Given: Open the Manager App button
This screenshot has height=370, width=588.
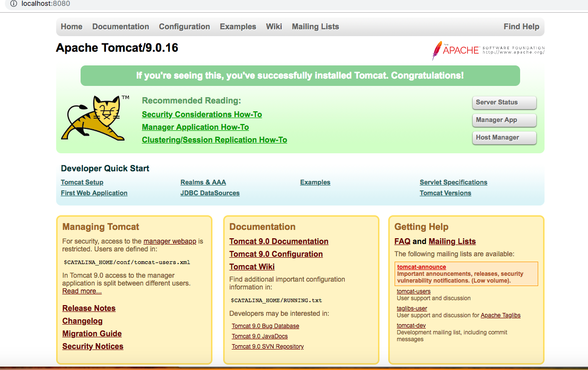Looking at the screenshot, I should point(504,120).
